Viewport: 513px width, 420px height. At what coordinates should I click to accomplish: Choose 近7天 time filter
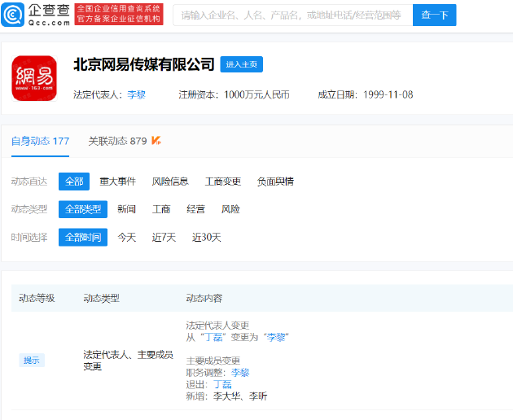[x=164, y=238]
